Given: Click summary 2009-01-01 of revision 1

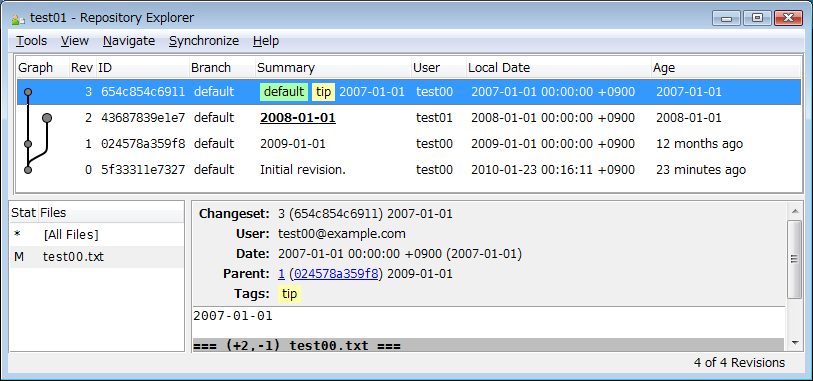Looking at the screenshot, I should pyautogui.click(x=292, y=144).
